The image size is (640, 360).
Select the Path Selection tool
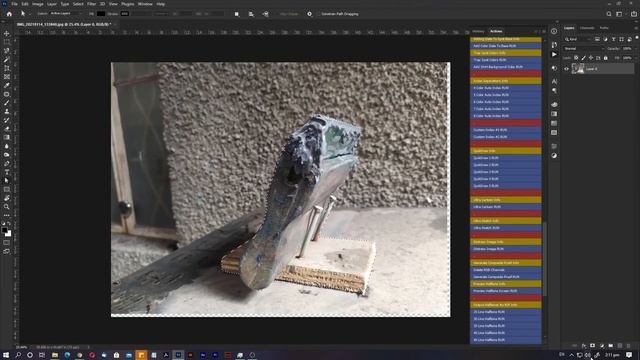(7, 181)
